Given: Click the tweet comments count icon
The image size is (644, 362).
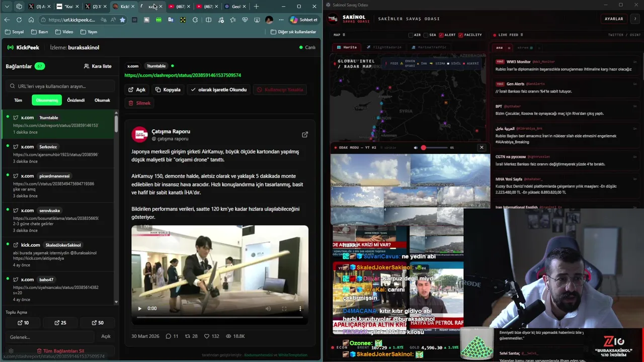Looking at the screenshot, I should point(169,336).
